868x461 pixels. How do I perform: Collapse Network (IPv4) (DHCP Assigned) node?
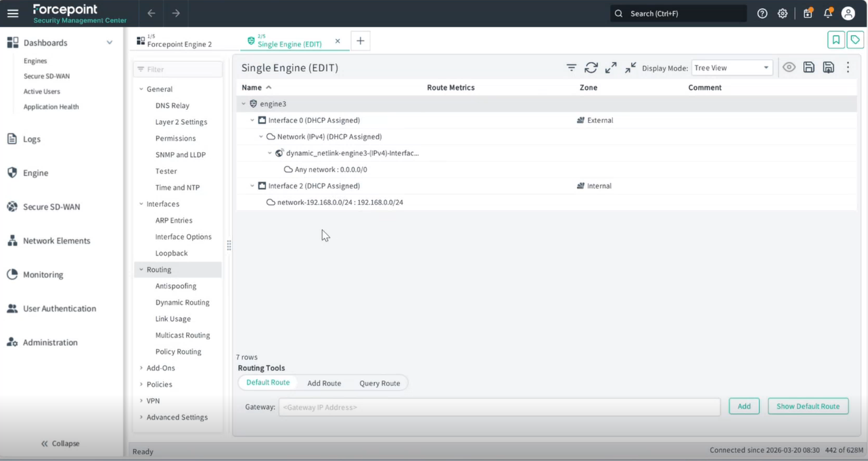tap(261, 137)
